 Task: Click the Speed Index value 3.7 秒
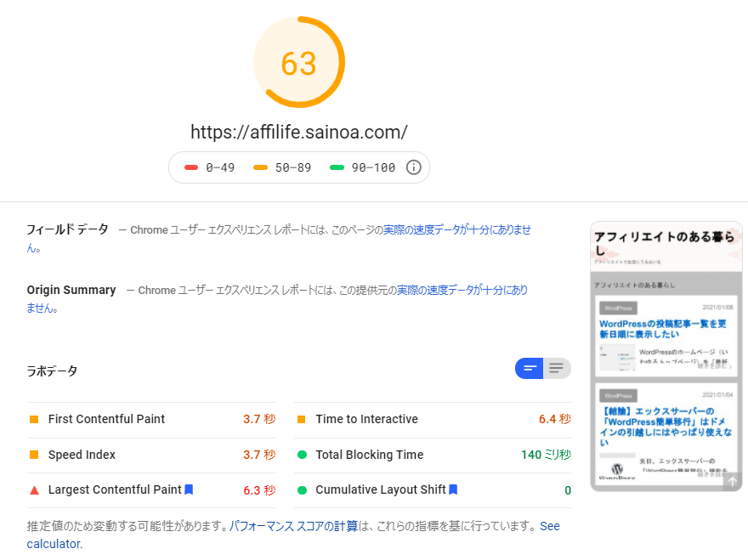[x=259, y=455]
